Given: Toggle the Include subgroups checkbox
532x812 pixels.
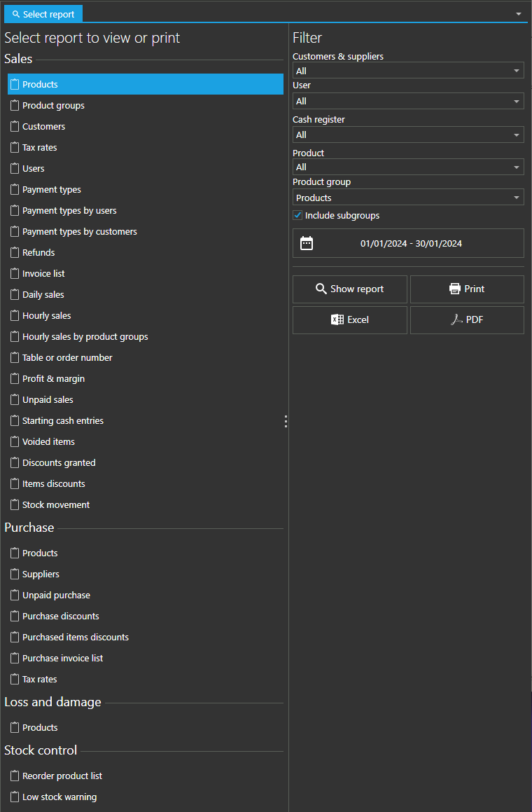Looking at the screenshot, I should (297, 215).
